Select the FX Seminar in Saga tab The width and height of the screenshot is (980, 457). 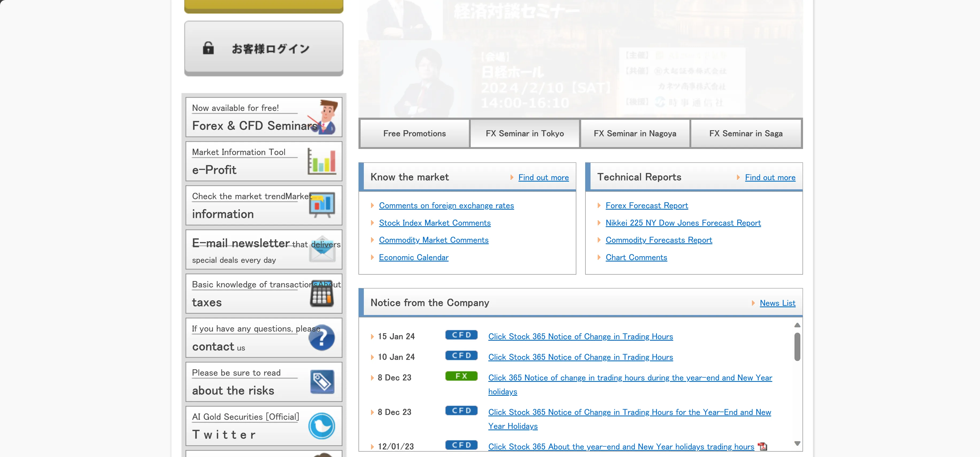(746, 133)
